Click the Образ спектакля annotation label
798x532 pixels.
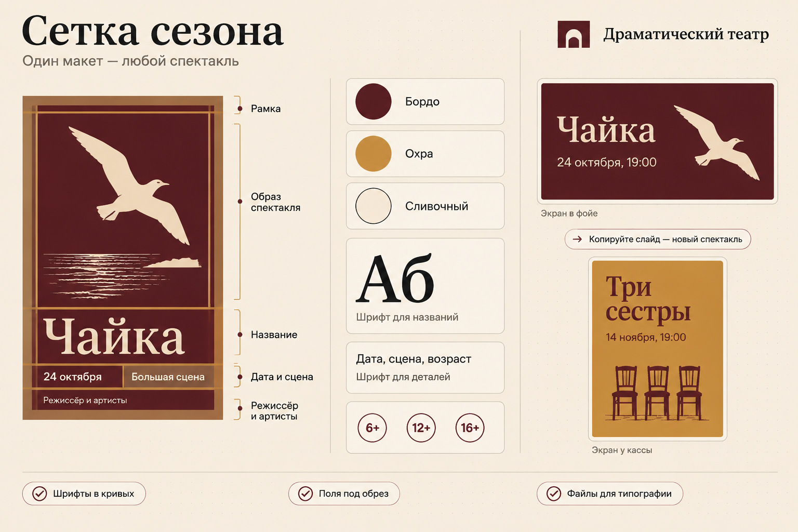pos(275,202)
